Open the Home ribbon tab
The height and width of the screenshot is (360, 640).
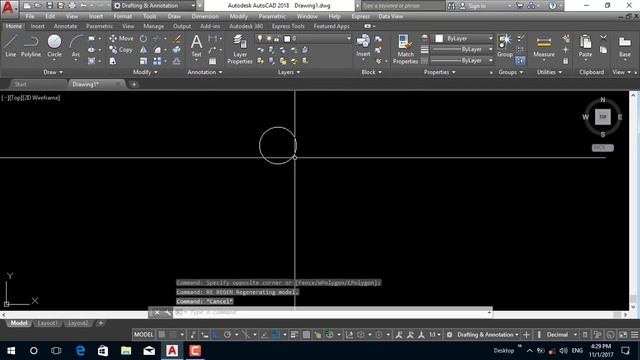14,26
